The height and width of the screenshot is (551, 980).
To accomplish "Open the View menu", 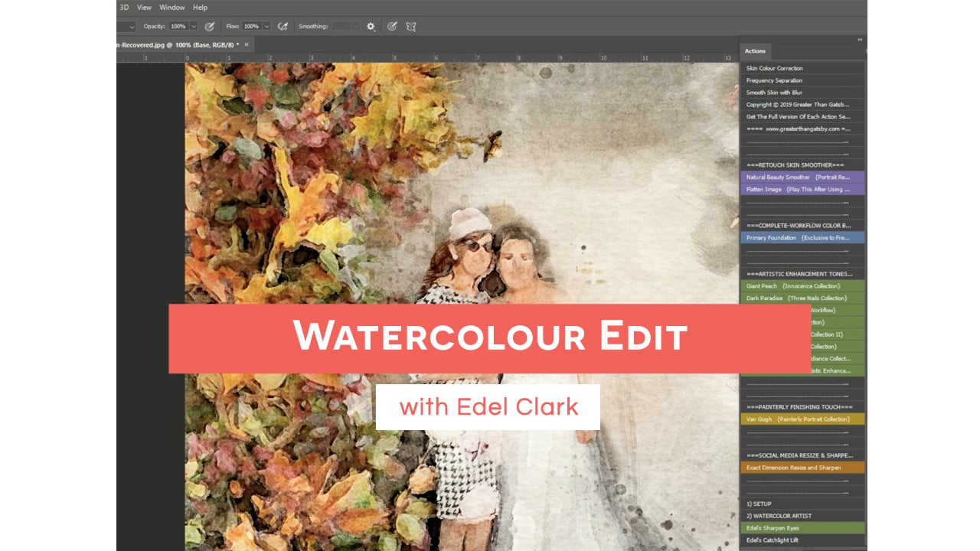I will tap(144, 8).
